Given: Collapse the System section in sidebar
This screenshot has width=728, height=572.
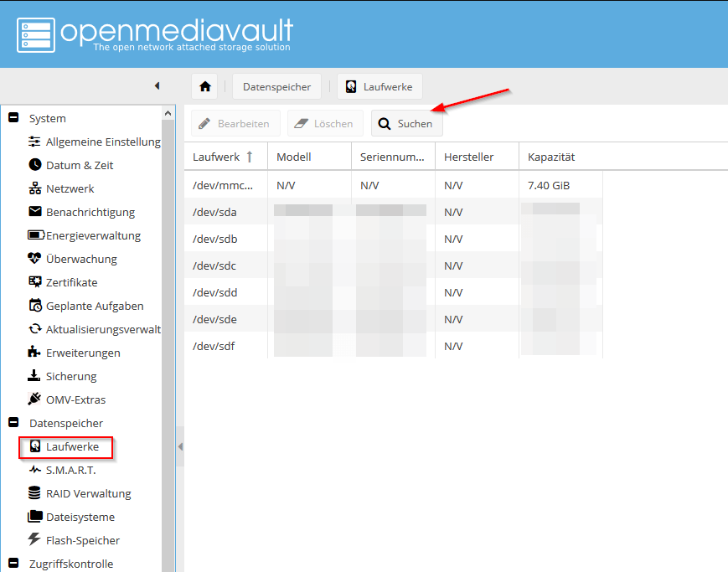Looking at the screenshot, I should coord(12,118).
